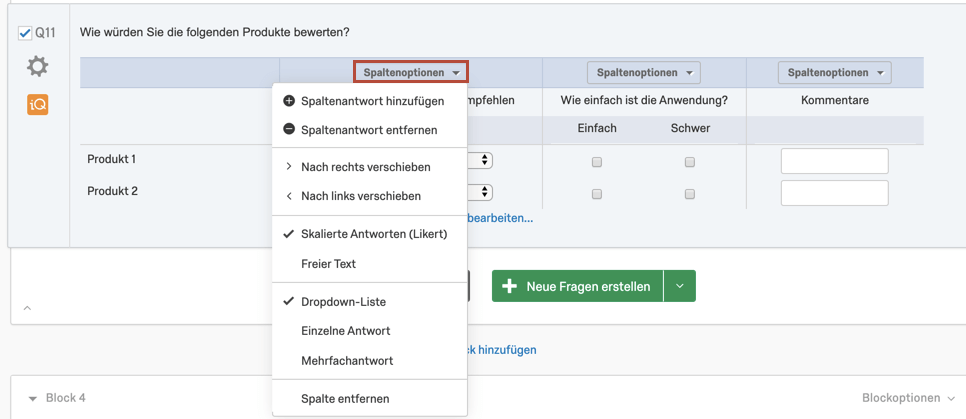Screen dimensions: 966x419
Task: Click the Block hinzufügen link
Action: (x=501, y=350)
